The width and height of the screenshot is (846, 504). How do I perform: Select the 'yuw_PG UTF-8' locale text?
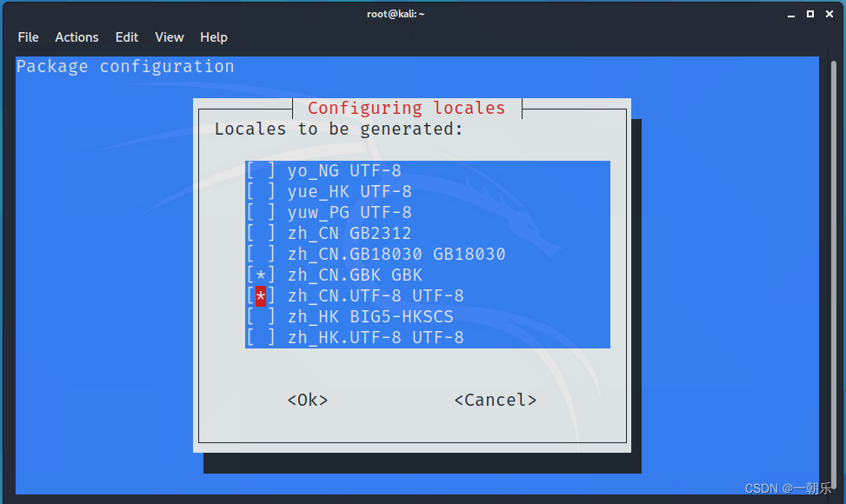pyautogui.click(x=350, y=212)
